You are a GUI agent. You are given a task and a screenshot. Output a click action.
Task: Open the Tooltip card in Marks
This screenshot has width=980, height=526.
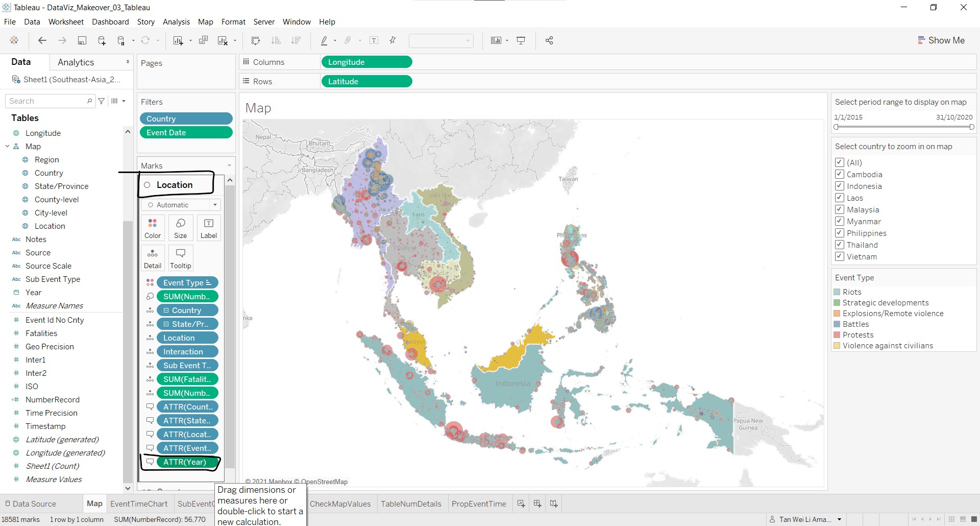180,258
